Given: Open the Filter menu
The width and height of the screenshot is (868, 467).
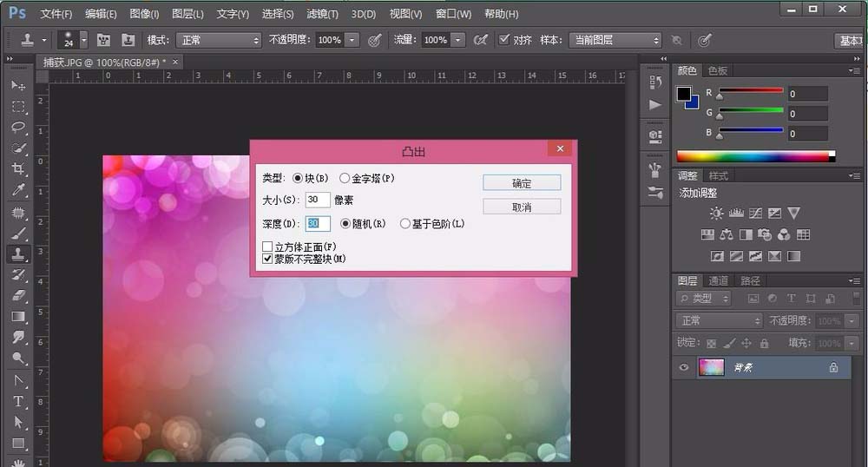Looking at the screenshot, I should 322,14.
